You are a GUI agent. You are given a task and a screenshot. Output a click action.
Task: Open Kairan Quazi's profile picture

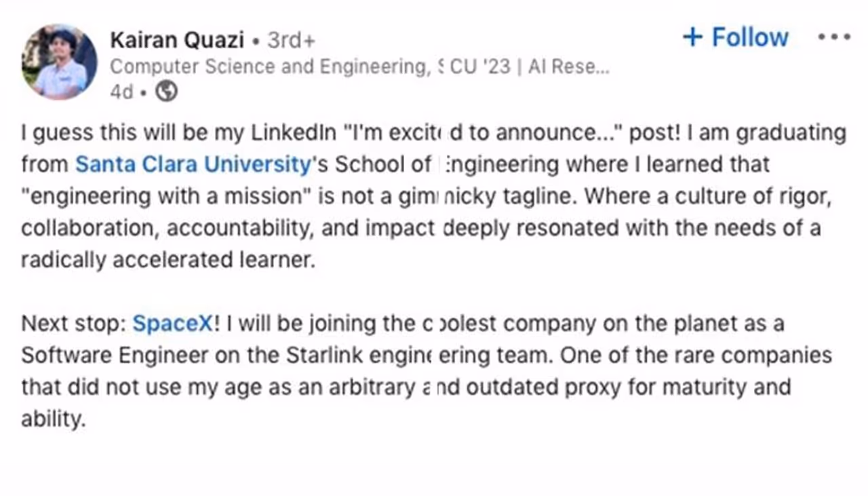pyautogui.click(x=59, y=63)
